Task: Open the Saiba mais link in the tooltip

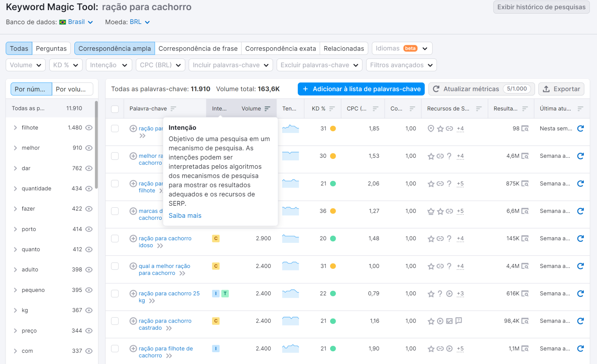Action: [185, 215]
